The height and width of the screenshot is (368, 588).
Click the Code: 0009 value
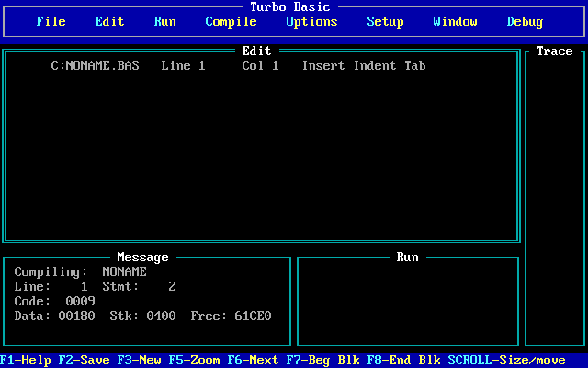(55, 301)
